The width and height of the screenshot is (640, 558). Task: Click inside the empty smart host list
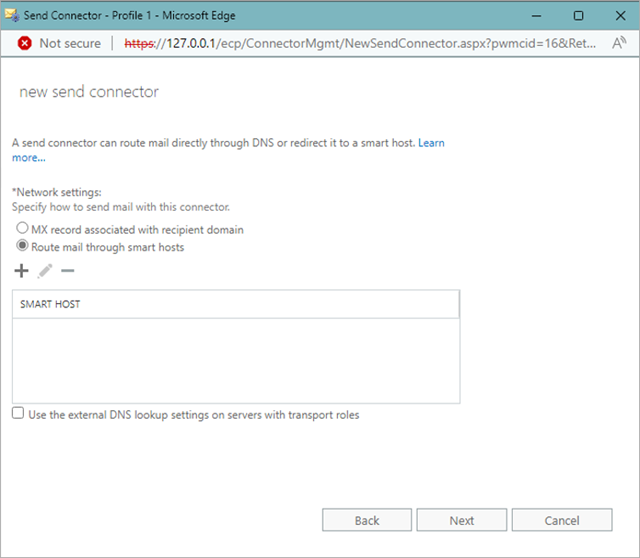[235, 360]
